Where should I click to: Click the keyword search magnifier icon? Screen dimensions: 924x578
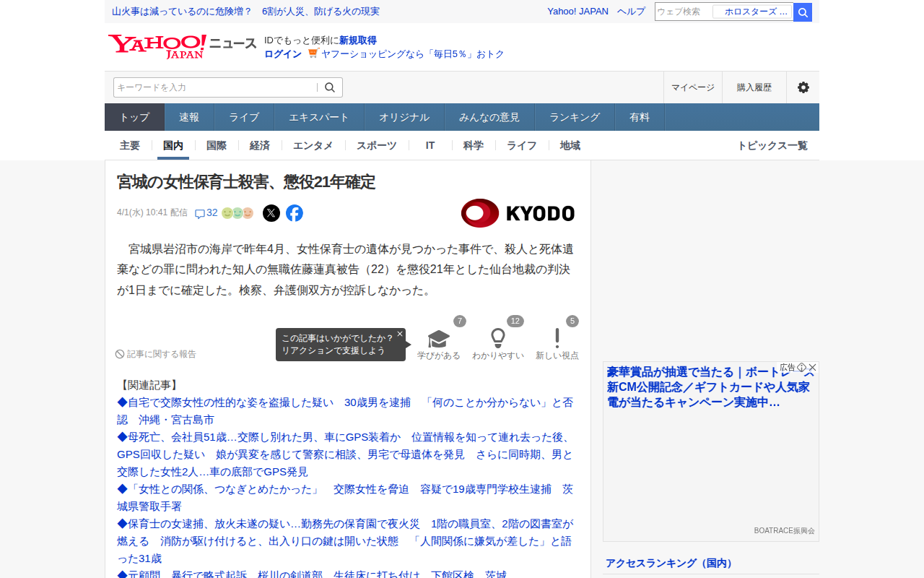click(x=330, y=87)
